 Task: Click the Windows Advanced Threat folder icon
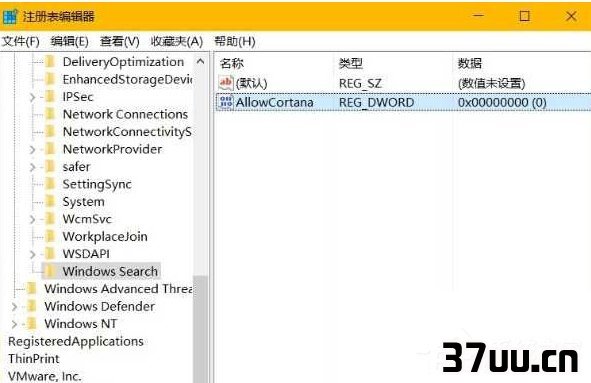click(32, 289)
